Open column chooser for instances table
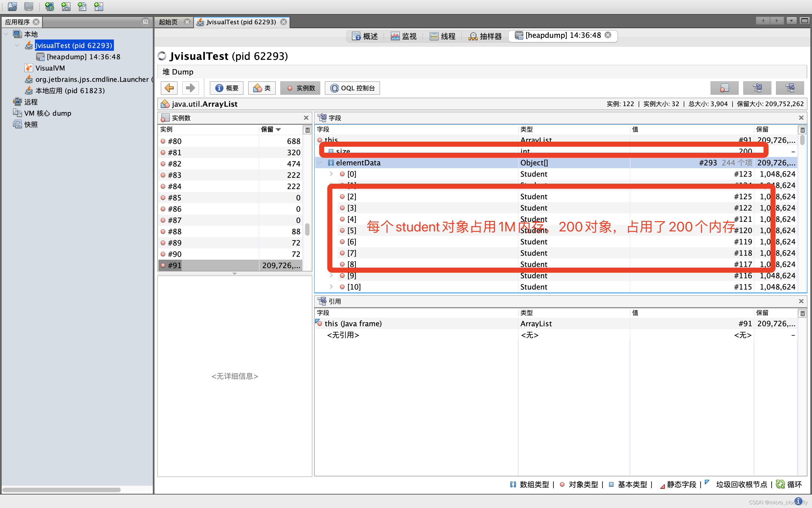Viewport: 812px width, 508px height. click(307, 130)
